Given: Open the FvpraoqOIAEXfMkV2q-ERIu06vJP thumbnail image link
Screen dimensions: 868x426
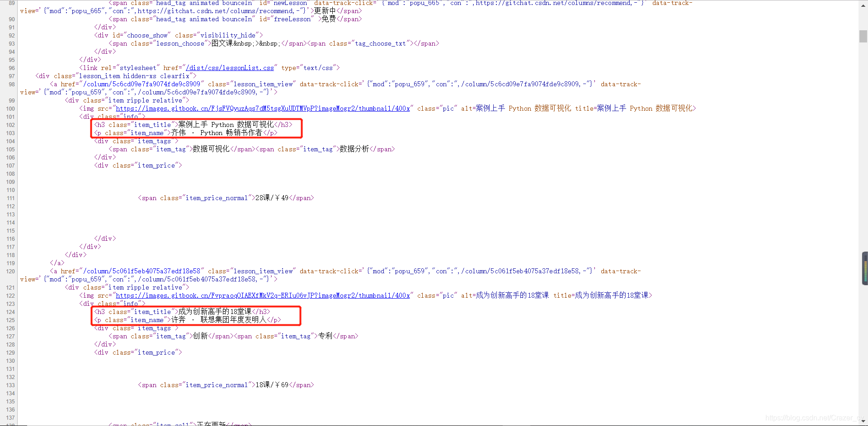Looking at the screenshot, I should pos(263,295).
